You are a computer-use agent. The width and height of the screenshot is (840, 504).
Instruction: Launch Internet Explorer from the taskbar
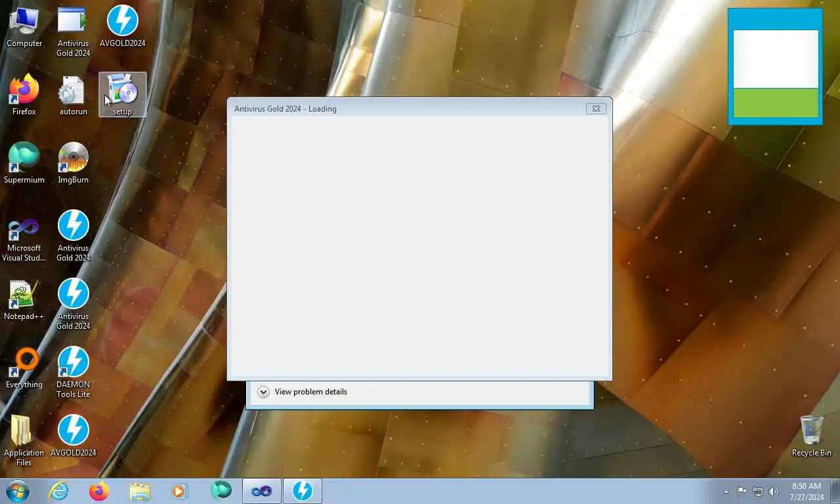click(59, 491)
